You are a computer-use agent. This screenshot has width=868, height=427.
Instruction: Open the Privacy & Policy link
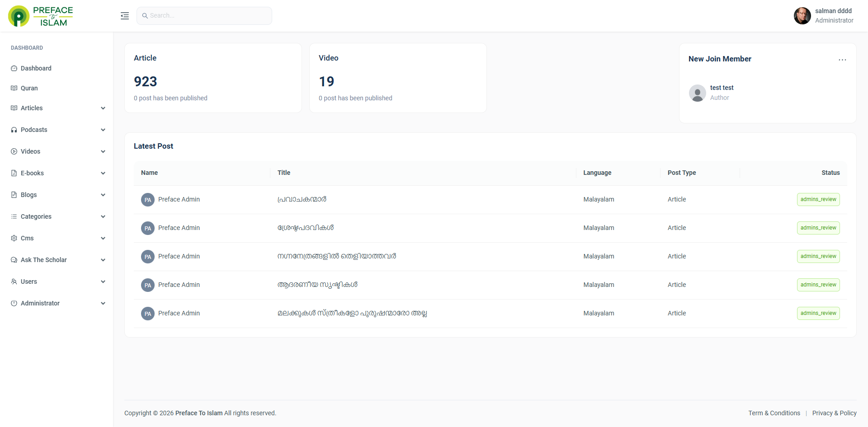[x=834, y=413]
